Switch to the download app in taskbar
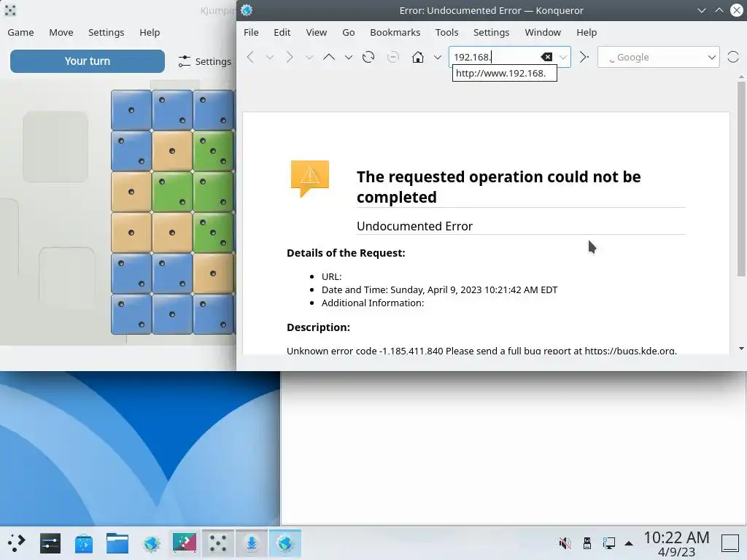 point(252,542)
